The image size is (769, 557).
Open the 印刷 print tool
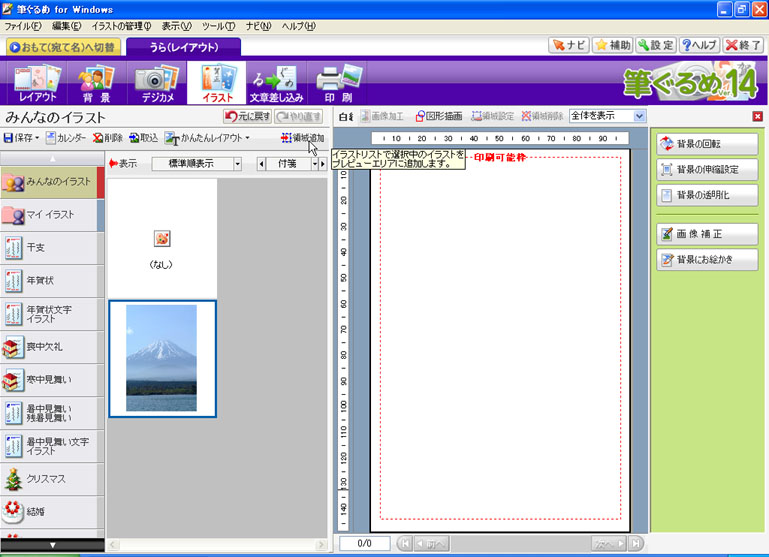(x=337, y=83)
